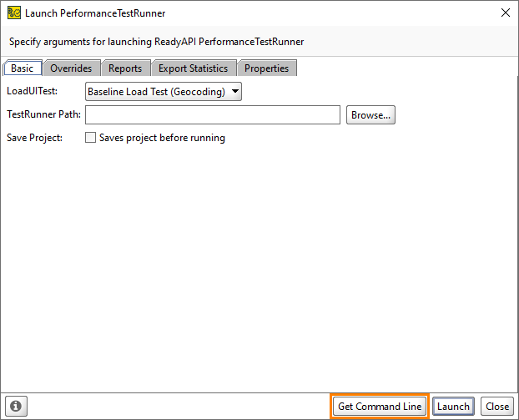Viewport: 519px width, 420px height.
Task: Click the 'TestRunner Path:' field label
Action: (43, 115)
